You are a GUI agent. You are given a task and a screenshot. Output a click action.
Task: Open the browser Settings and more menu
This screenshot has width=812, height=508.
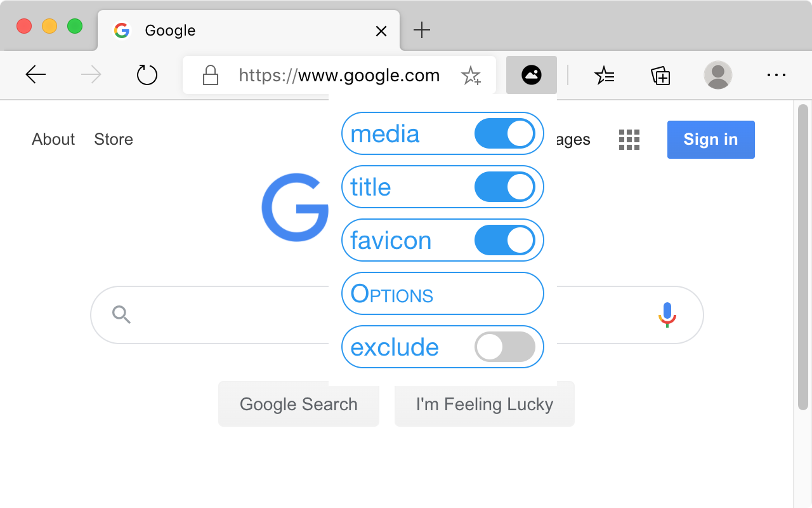pyautogui.click(x=776, y=76)
